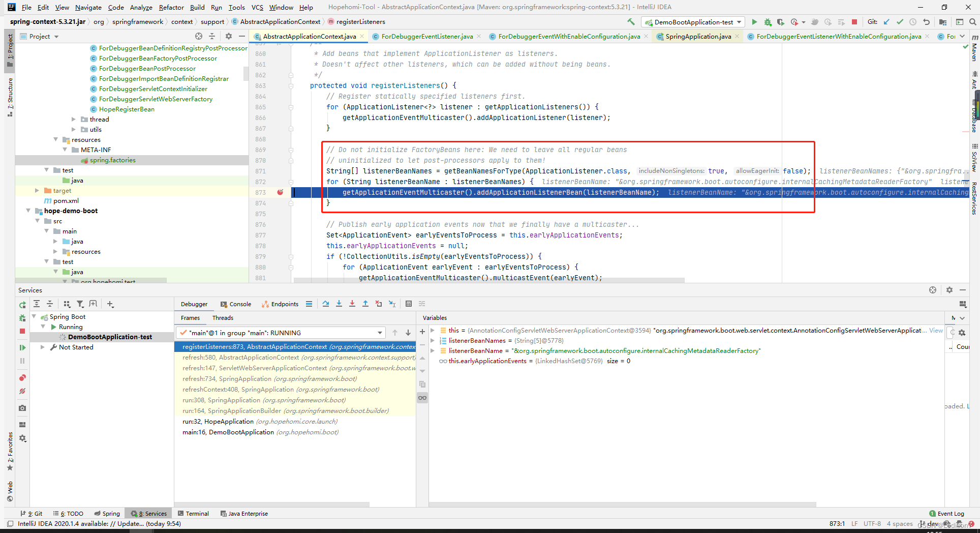The image size is (980, 533).
Task: Step out in debugger toolbar
Action: 365,304
